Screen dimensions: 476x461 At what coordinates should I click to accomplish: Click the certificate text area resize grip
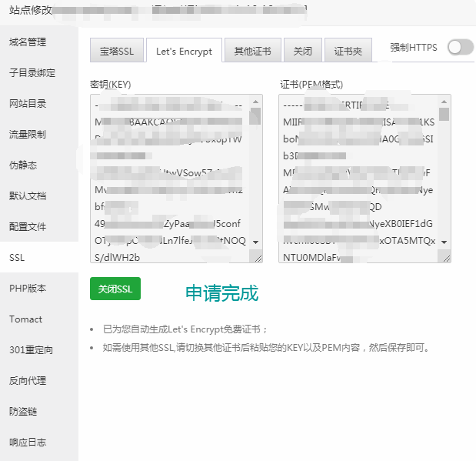click(x=447, y=259)
